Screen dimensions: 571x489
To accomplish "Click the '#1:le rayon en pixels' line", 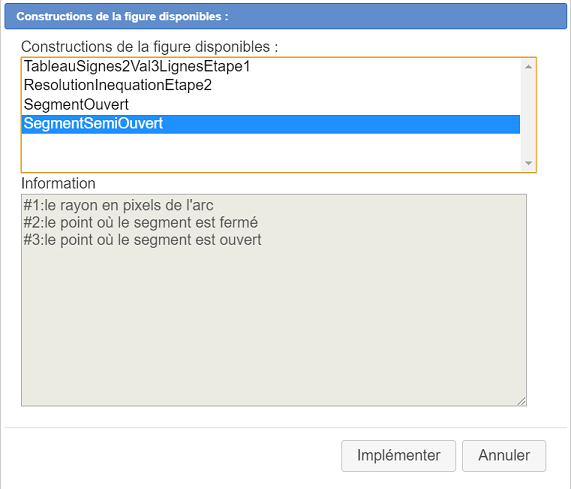I will (x=118, y=205).
